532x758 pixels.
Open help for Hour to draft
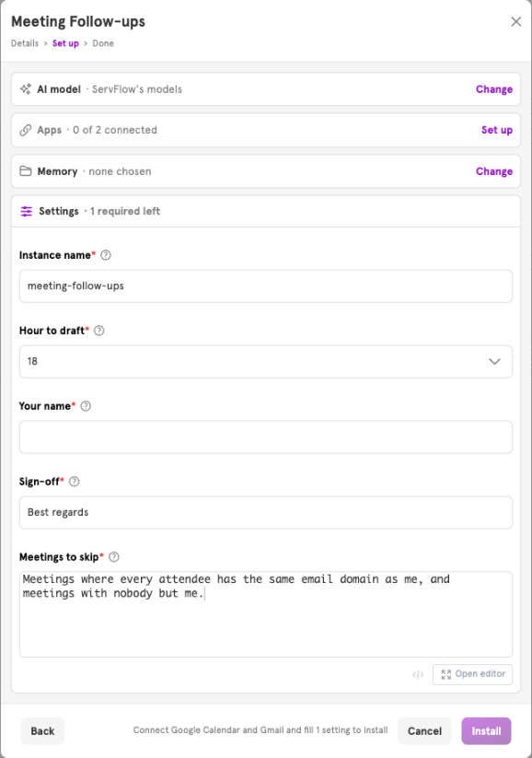click(x=99, y=331)
